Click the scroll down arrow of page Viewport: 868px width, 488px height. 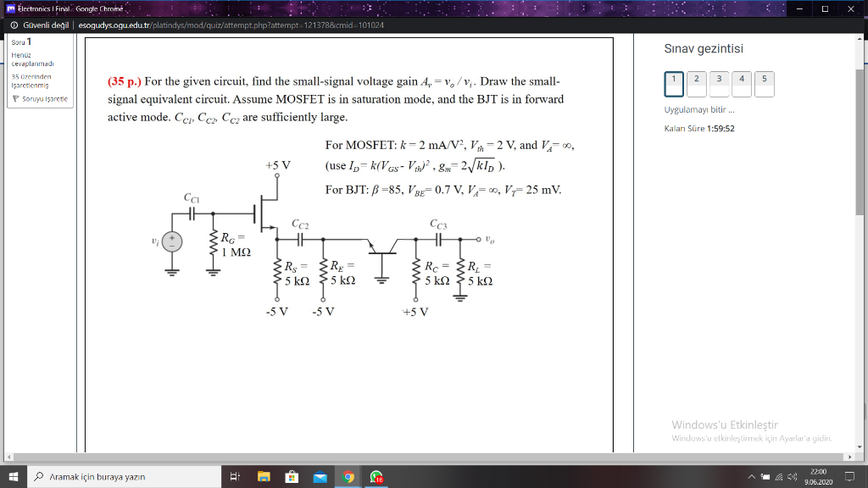point(860,447)
